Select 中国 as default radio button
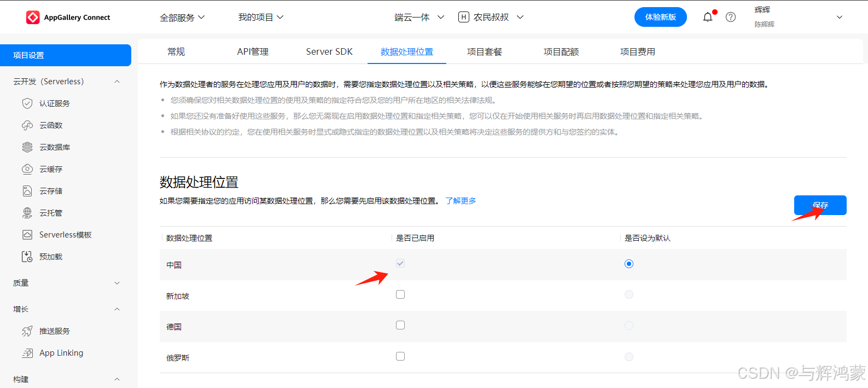868x388 pixels. 629,264
